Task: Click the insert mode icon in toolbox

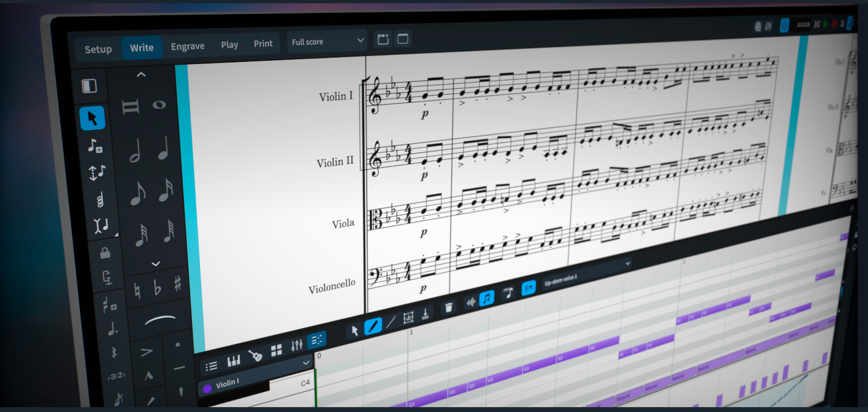Action: click(x=102, y=225)
